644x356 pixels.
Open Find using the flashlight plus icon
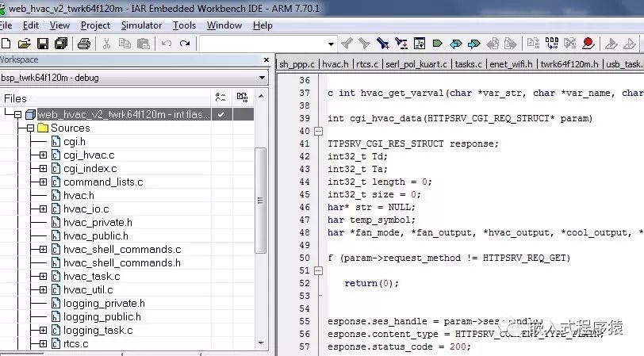pos(383,43)
